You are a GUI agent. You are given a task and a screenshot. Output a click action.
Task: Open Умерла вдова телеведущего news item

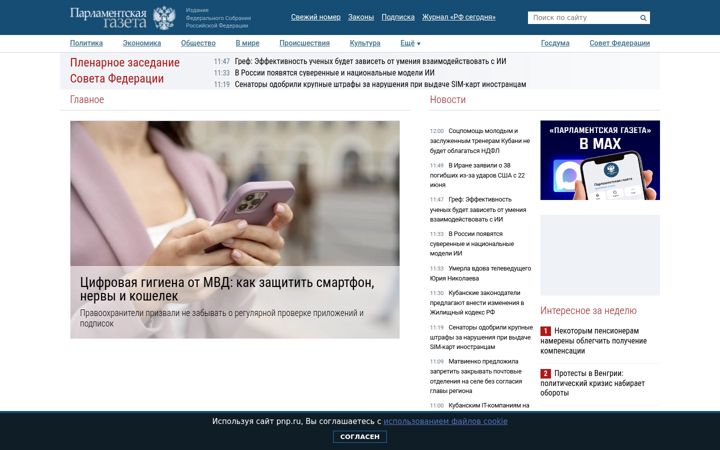[x=480, y=273]
